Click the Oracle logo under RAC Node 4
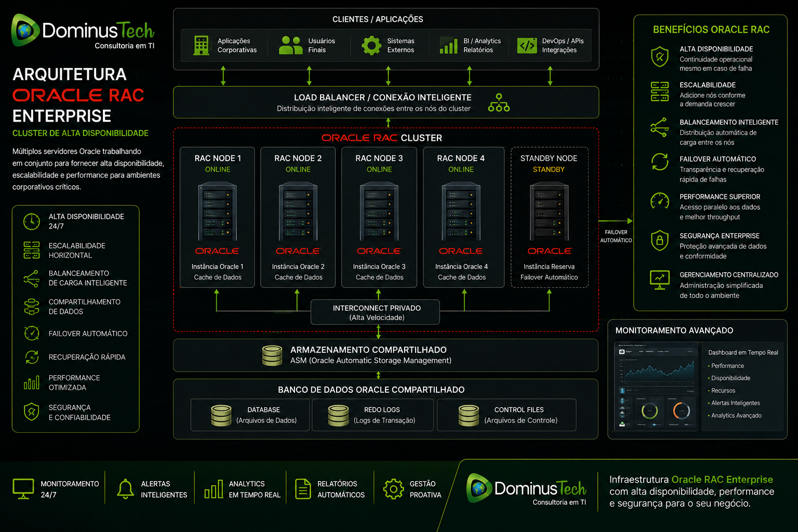798x532 pixels. coord(460,251)
